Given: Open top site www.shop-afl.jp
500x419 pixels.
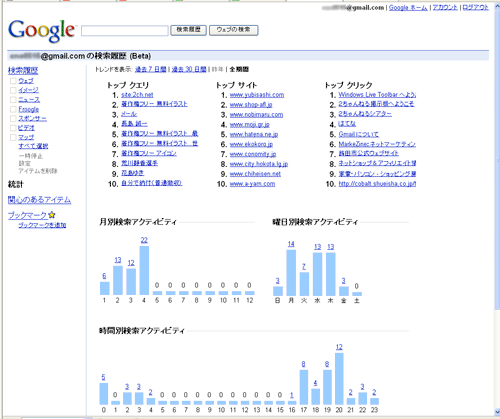Looking at the screenshot, I should pos(251,105).
